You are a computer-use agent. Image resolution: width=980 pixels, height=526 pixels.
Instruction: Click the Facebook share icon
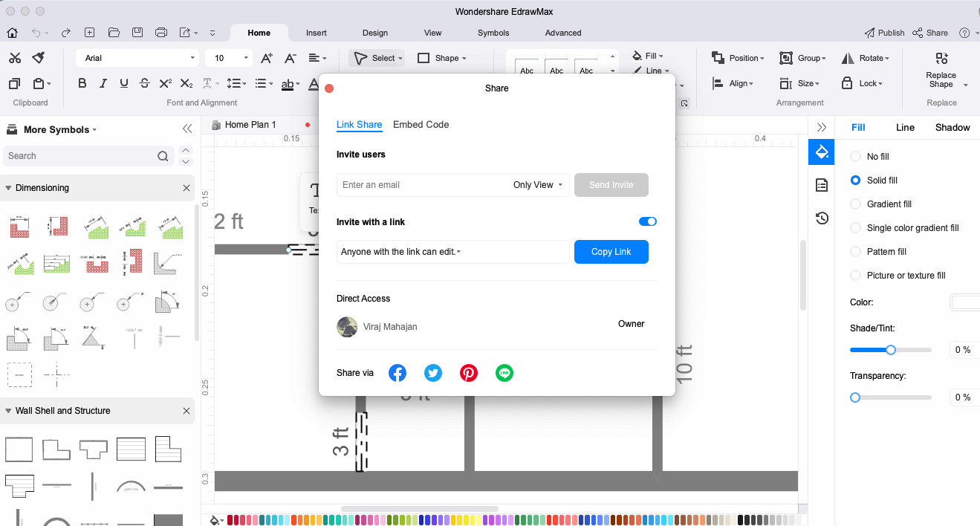[397, 373]
